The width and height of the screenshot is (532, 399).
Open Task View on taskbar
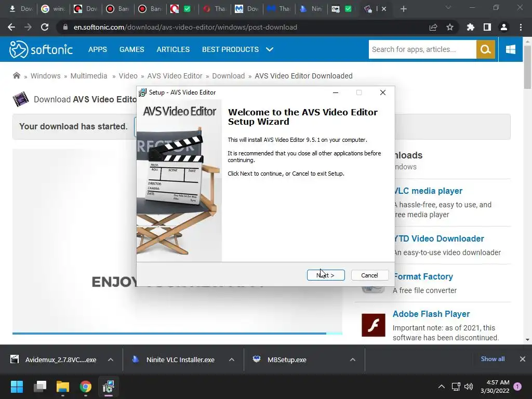(x=39, y=387)
